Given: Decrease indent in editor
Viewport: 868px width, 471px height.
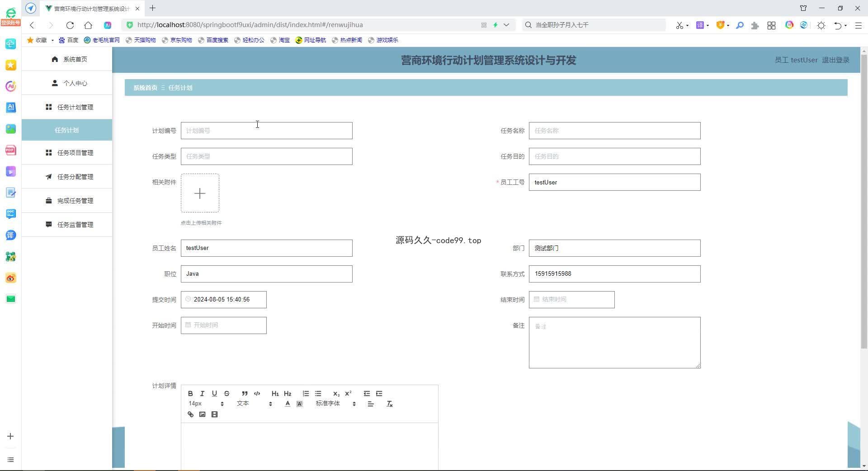Looking at the screenshot, I should 367,394.
